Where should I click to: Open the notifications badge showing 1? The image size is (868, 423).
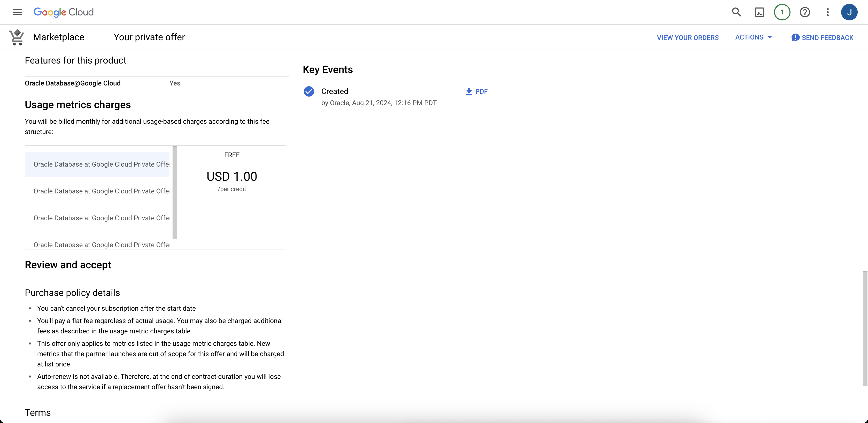(x=782, y=12)
